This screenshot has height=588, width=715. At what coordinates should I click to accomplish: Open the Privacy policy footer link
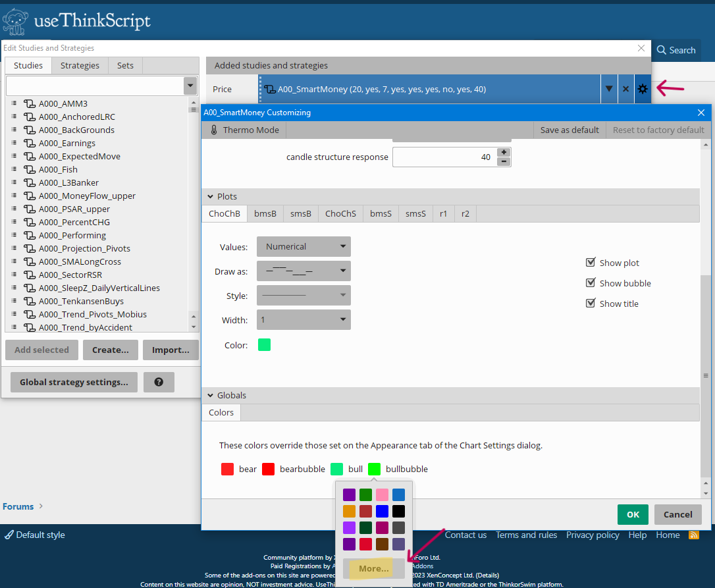[593, 535]
